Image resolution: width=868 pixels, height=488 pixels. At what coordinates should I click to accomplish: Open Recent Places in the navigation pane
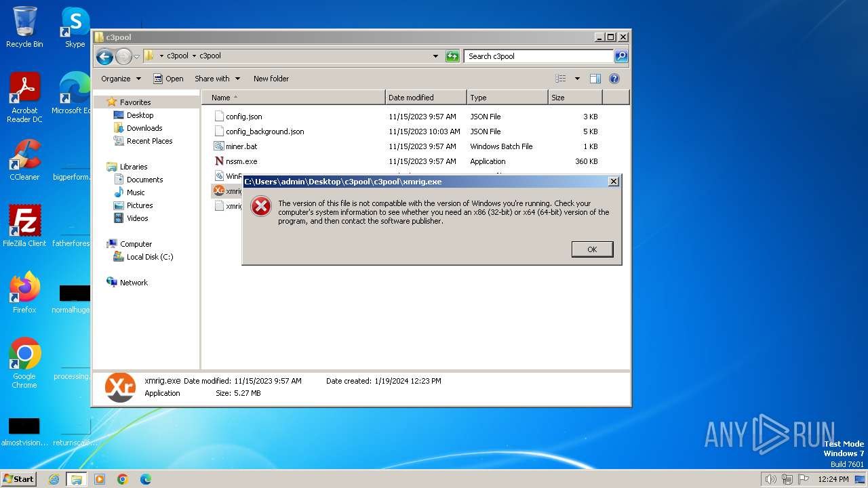[x=149, y=141]
